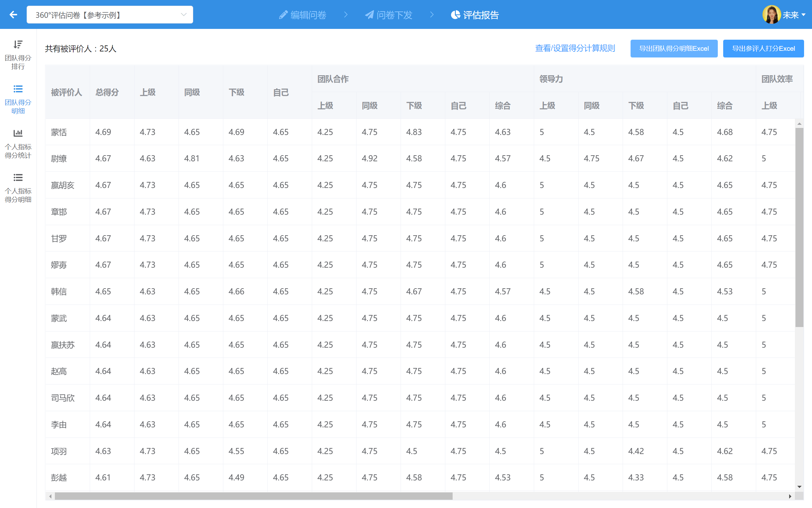Click 项羽's total score 4.63
The image size is (812, 508).
(x=103, y=451)
